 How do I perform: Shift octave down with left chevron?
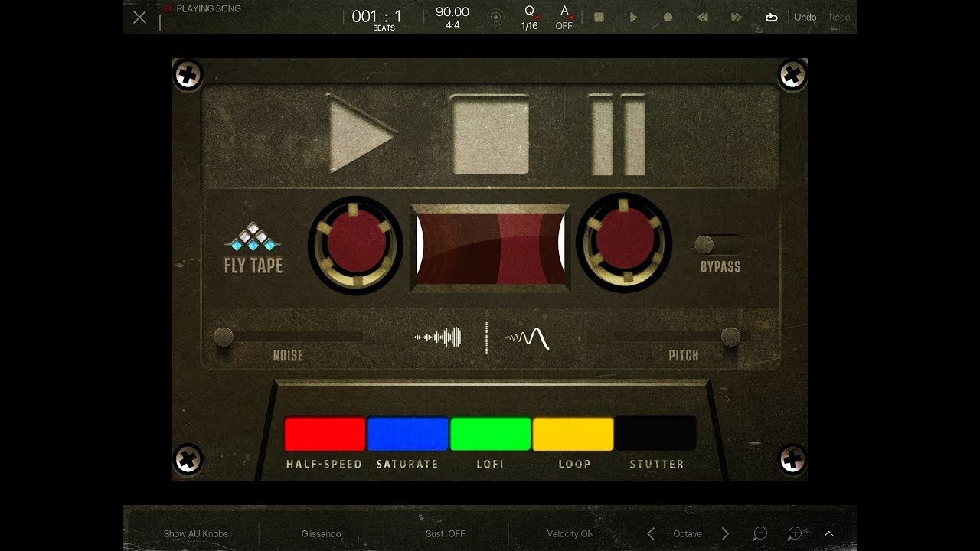pos(651,533)
